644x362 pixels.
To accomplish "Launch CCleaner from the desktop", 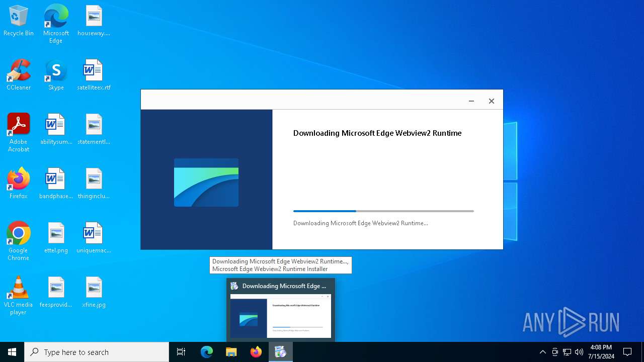I will (x=19, y=75).
